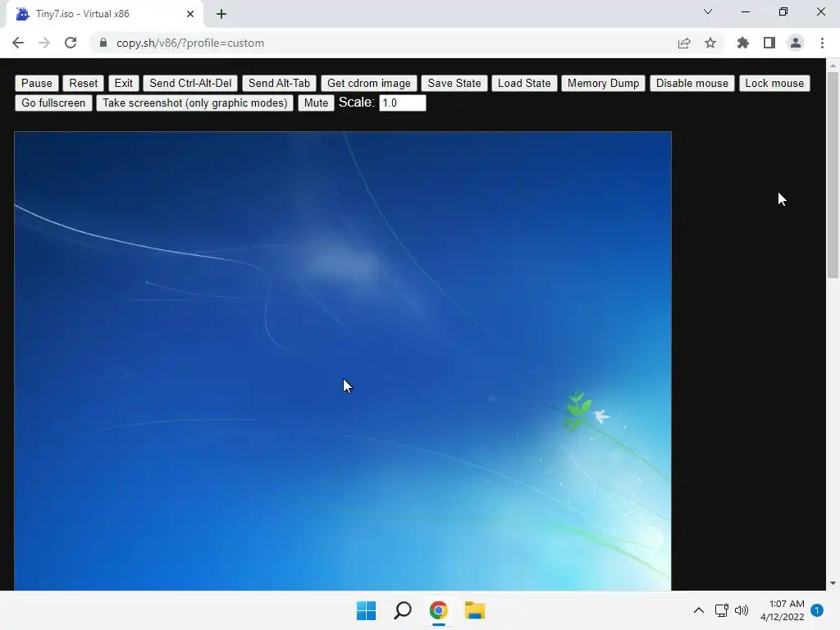Send Ctrl-Alt-Del to the guest
Viewport: 840px width, 630px height.
coord(190,83)
